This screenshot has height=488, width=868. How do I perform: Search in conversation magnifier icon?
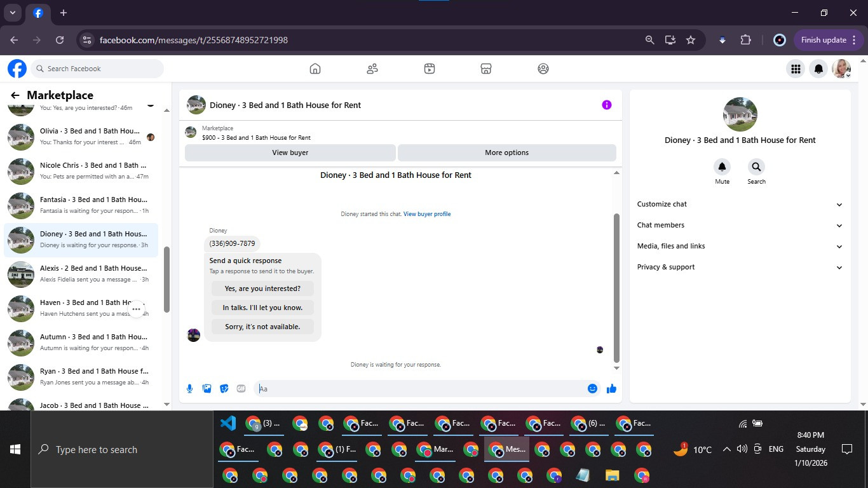tap(756, 167)
